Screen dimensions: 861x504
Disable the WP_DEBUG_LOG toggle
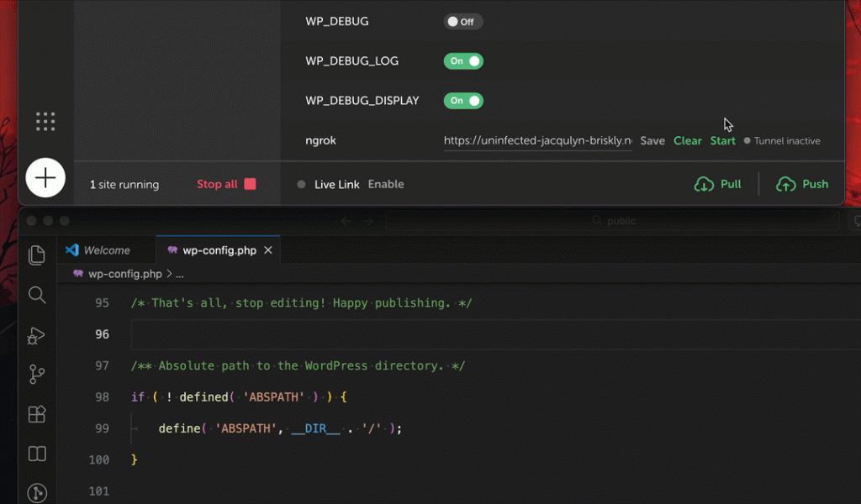click(462, 60)
